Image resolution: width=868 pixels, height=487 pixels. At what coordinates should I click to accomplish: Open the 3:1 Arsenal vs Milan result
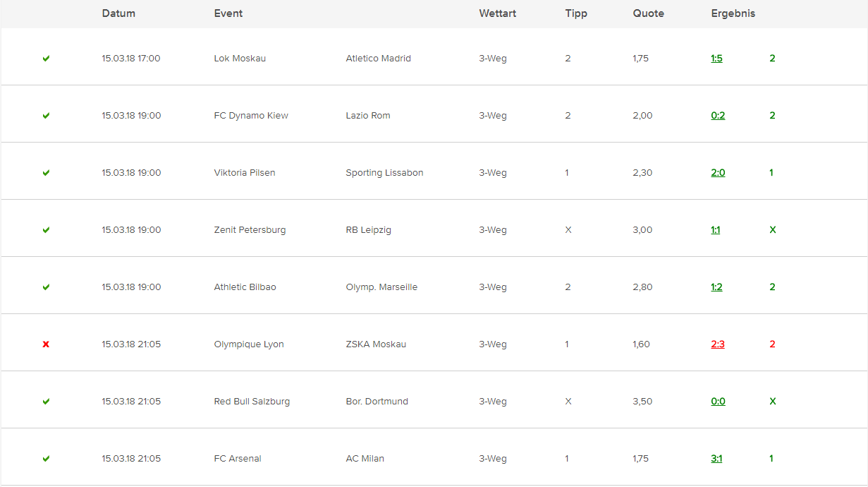[x=716, y=459]
